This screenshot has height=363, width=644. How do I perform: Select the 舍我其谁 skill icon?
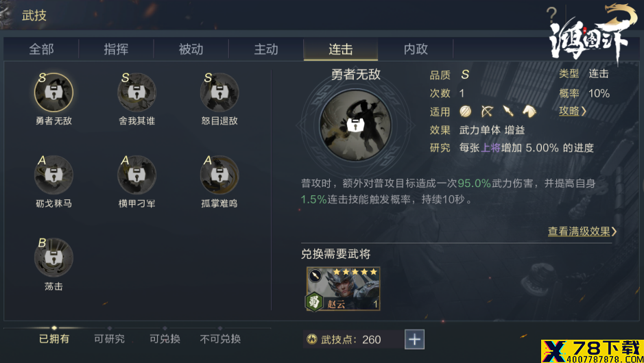pyautogui.click(x=136, y=92)
